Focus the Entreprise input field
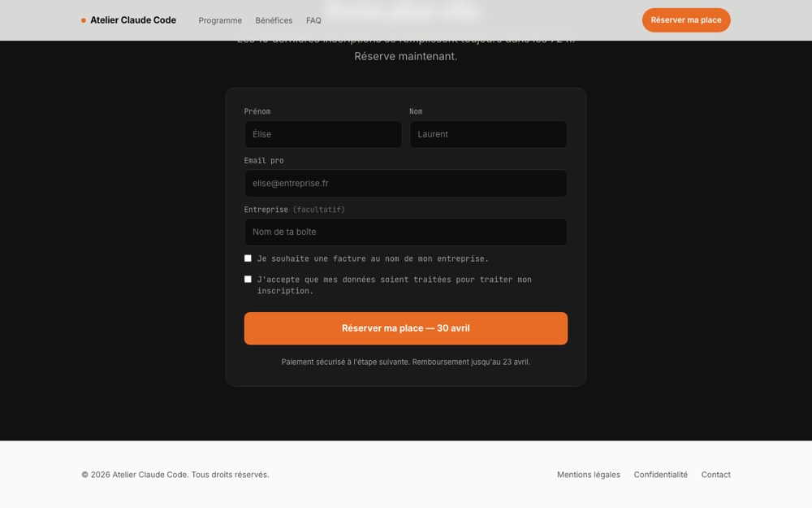This screenshot has height=508, width=812. pos(405,232)
